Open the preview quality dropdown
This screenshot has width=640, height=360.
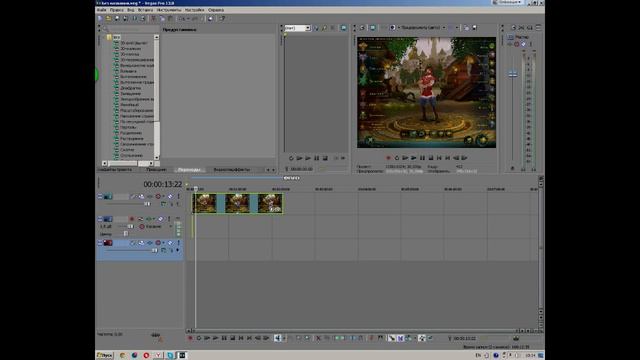(423, 28)
